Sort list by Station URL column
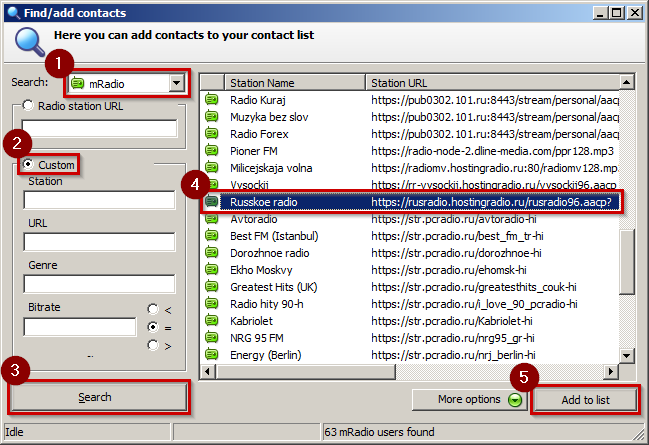Image resolution: width=649 pixels, height=445 pixels. (x=490, y=82)
